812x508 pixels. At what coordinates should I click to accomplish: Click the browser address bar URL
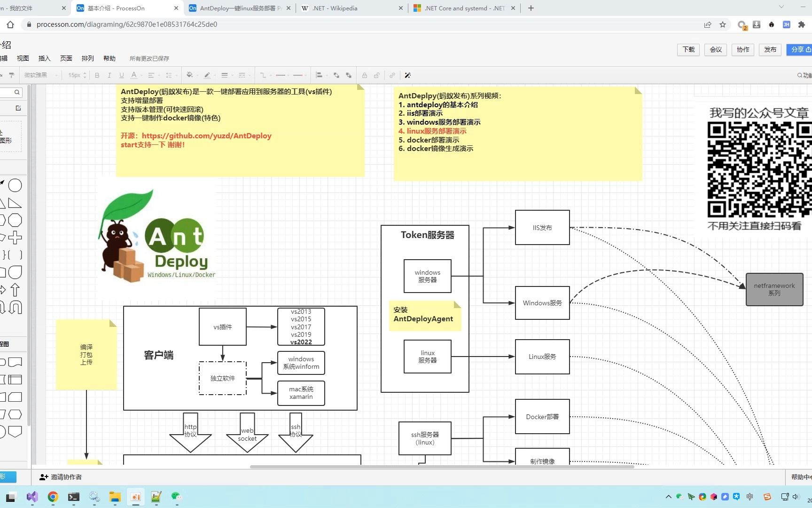(127, 24)
